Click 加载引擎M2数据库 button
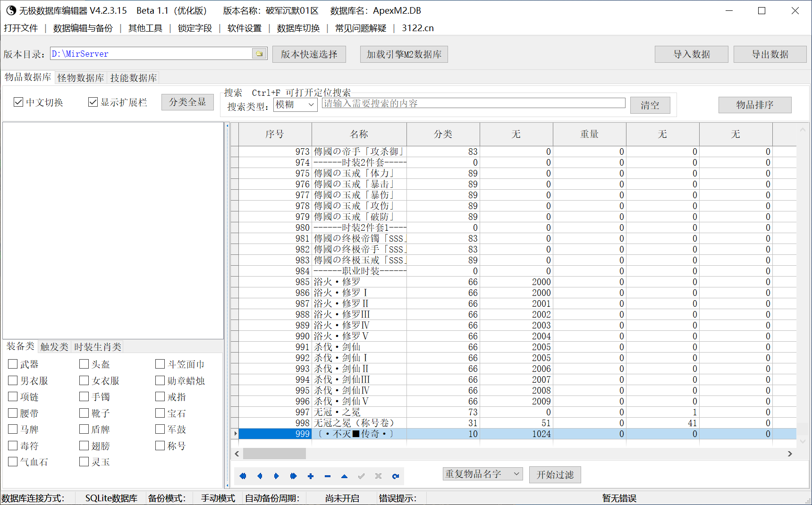The height and width of the screenshot is (505, 812). pos(404,54)
